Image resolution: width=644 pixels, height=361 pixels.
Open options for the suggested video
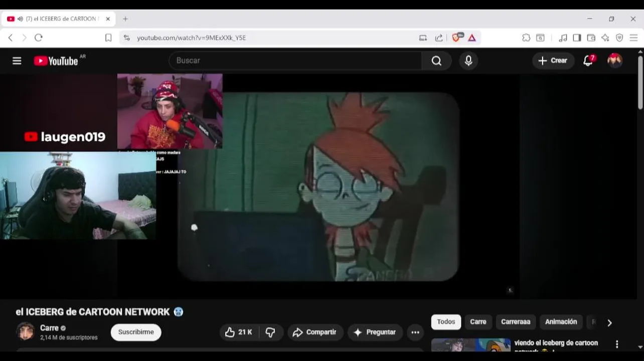click(617, 344)
